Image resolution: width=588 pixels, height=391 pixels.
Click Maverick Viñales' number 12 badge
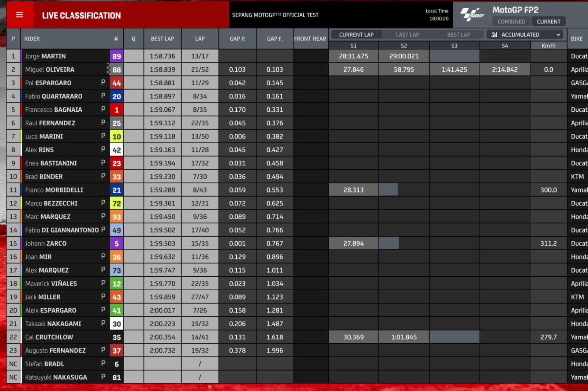tap(116, 284)
